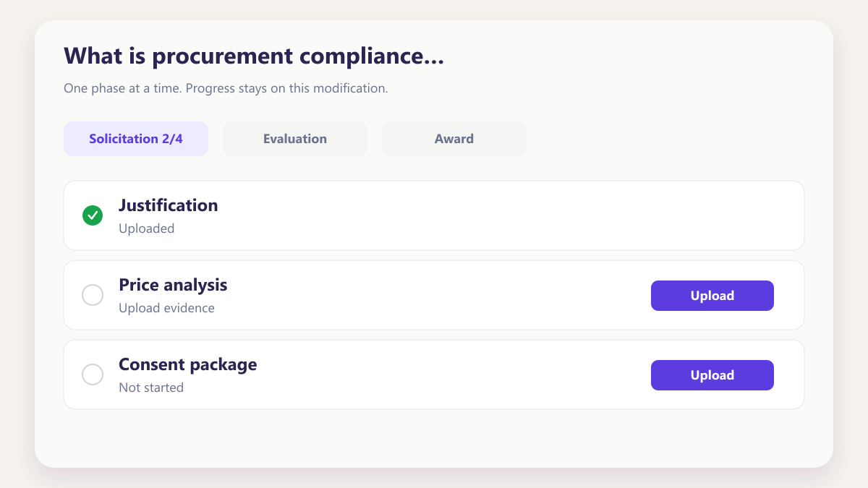
Task: Click the Justification title
Action: pyautogui.click(x=169, y=205)
